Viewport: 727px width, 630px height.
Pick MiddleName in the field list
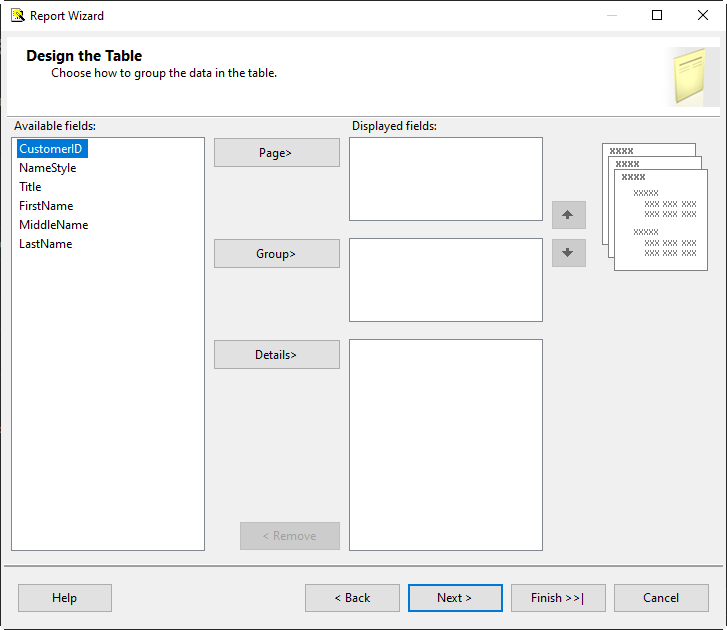pos(53,225)
